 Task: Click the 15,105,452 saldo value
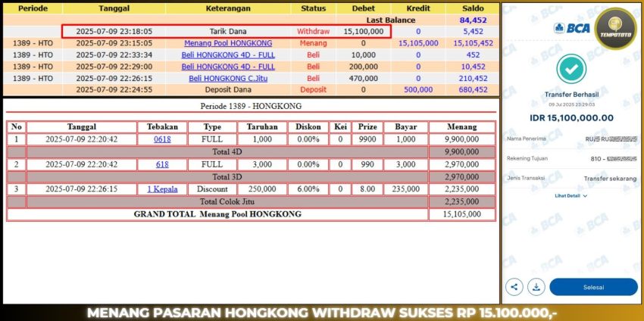pyautogui.click(x=473, y=43)
